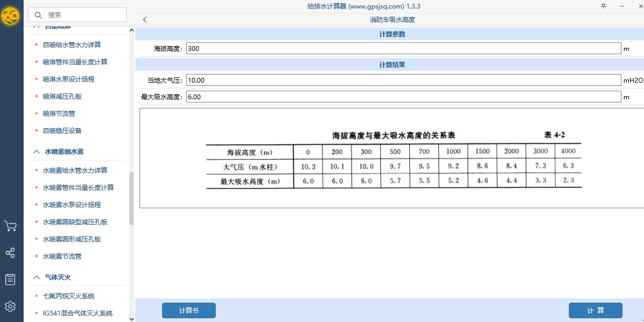Open the notes/document icon in sidebar

pyautogui.click(x=11, y=279)
